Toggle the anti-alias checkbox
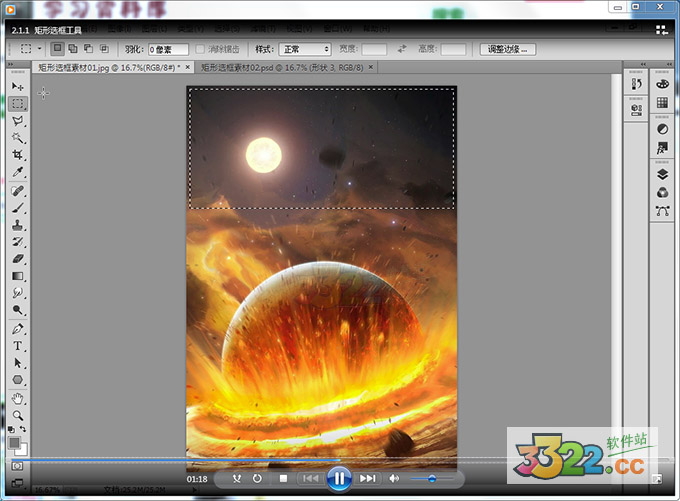 [x=201, y=49]
